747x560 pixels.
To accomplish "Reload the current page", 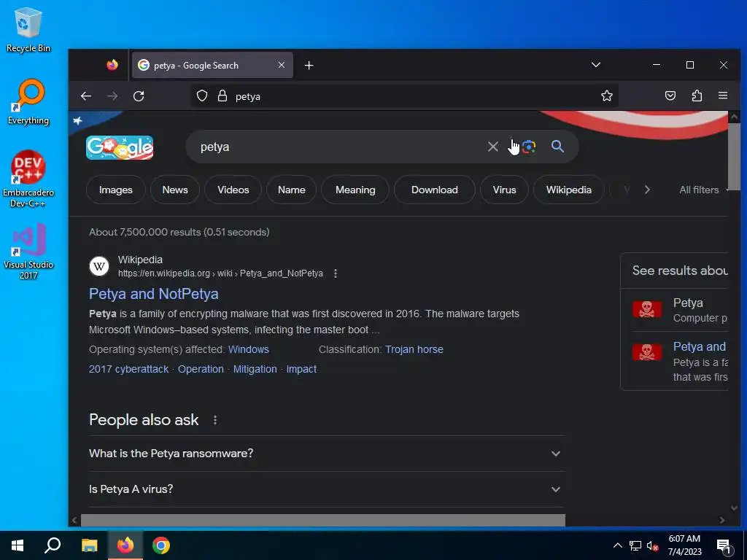I will click(139, 96).
